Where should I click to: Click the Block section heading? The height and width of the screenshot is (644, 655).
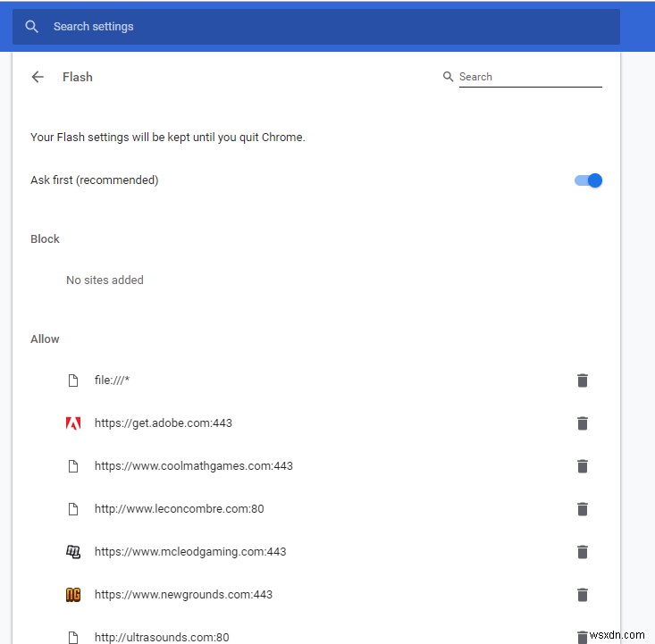(45, 238)
